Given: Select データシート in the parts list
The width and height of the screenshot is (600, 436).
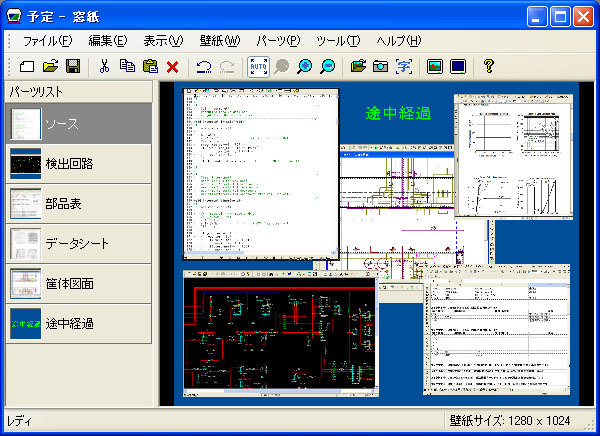Looking at the screenshot, I should [78, 243].
